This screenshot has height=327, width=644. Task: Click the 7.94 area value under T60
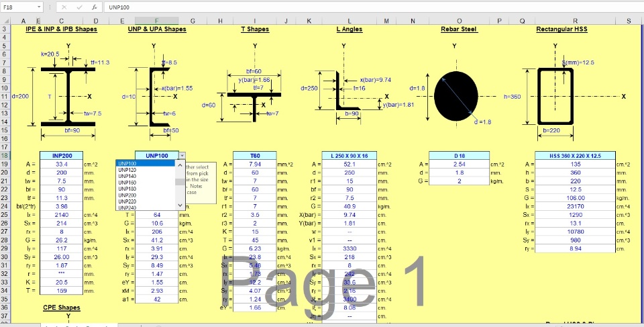[x=255, y=164]
